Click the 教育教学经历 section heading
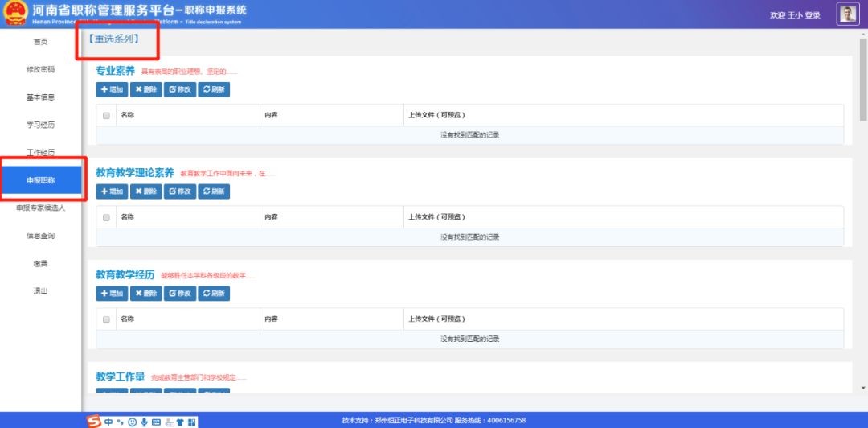Screen dimensions: 868x428 (x=125, y=274)
